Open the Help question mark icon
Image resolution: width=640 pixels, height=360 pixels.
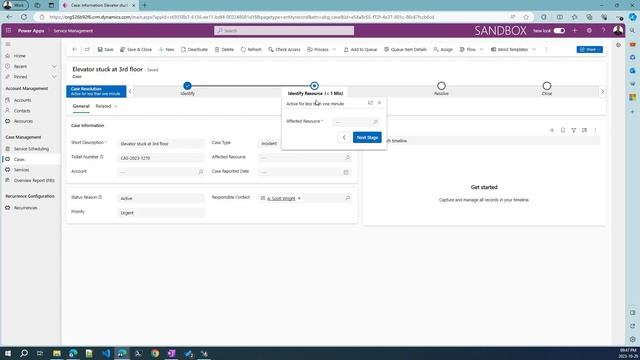pyautogui.click(x=603, y=31)
